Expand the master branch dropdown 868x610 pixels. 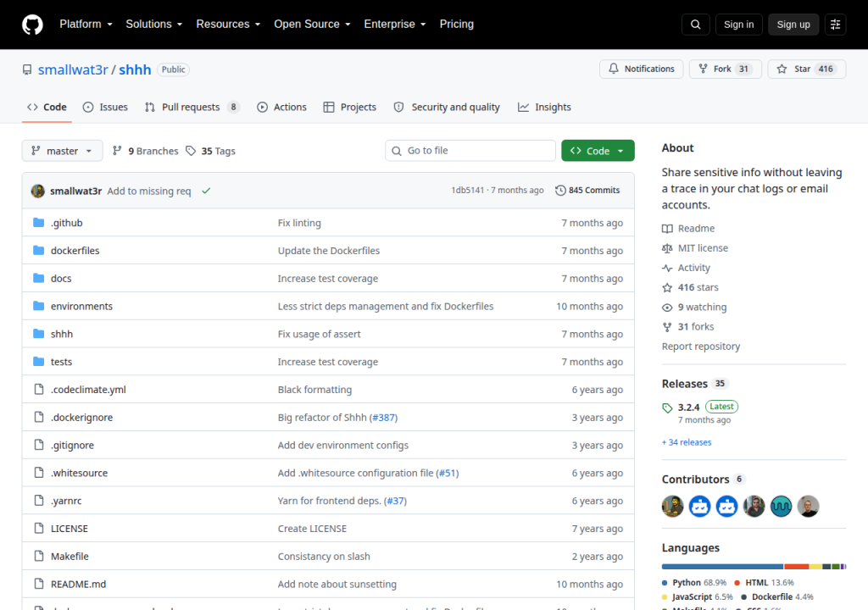point(62,151)
